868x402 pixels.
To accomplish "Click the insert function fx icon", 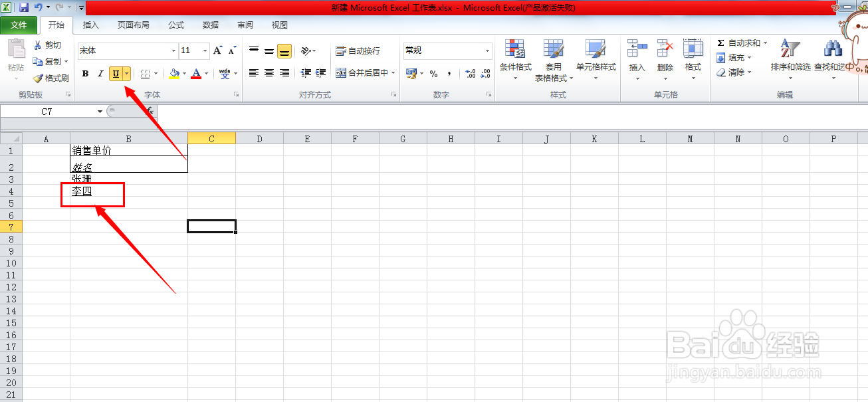I will click(150, 111).
